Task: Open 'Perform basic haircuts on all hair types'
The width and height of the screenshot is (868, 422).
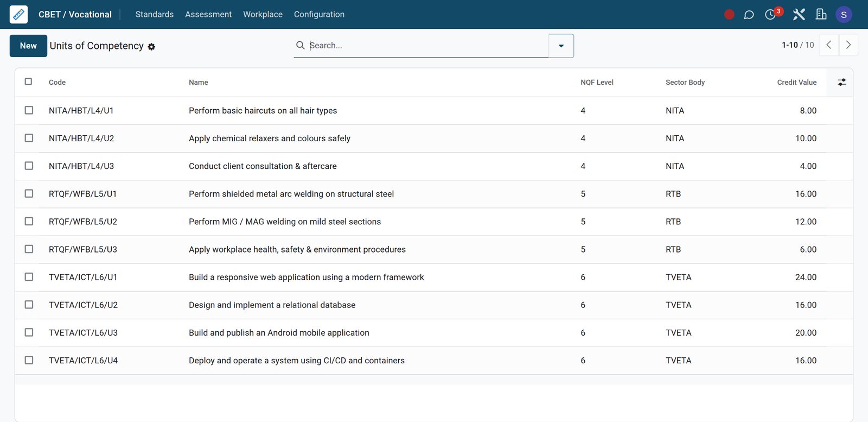Action: coord(263,111)
